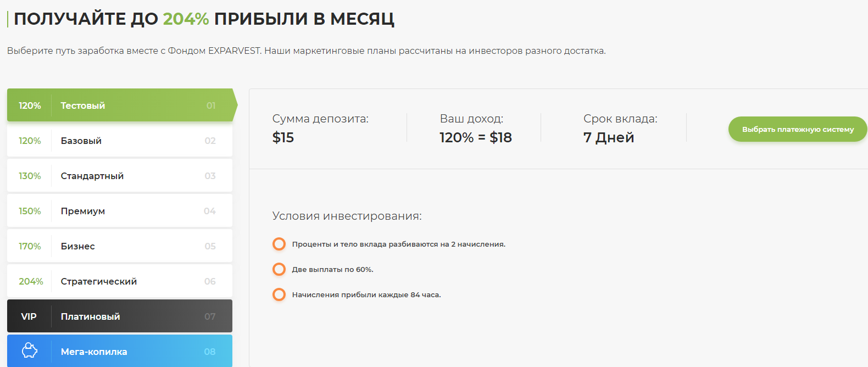Choose the Мега-копилка plan
Image resolution: width=868 pixels, height=367 pixels.
pyautogui.click(x=119, y=351)
